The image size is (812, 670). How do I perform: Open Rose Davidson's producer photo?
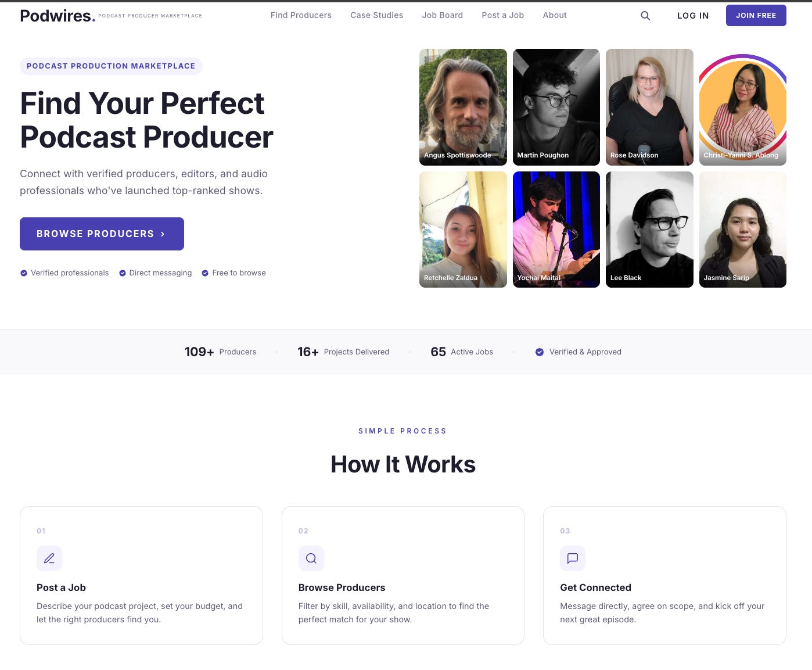click(x=649, y=107)
